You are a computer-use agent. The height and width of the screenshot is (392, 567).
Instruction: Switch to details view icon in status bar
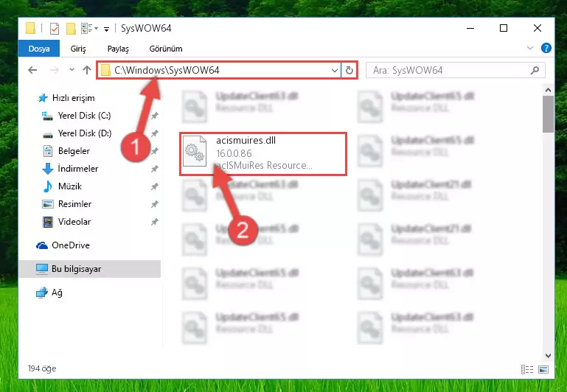tap(527, 369)
